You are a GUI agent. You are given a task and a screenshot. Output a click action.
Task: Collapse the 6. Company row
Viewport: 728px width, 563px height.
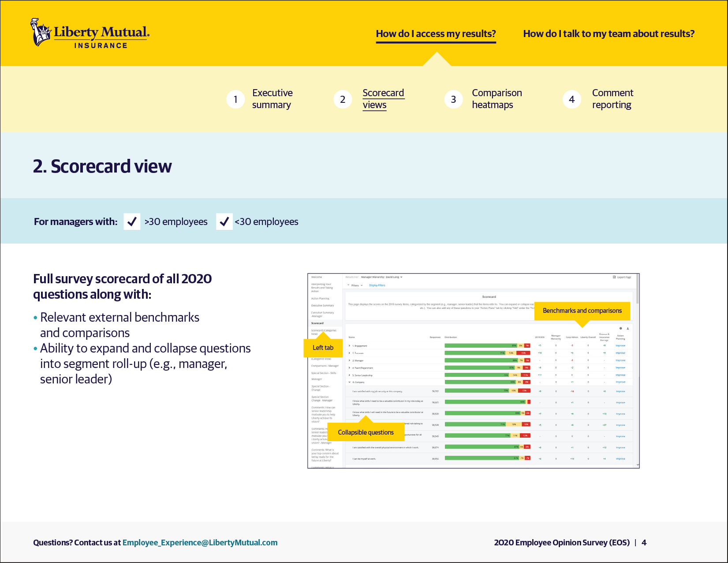pyautogui.click(x=349, y=382)
